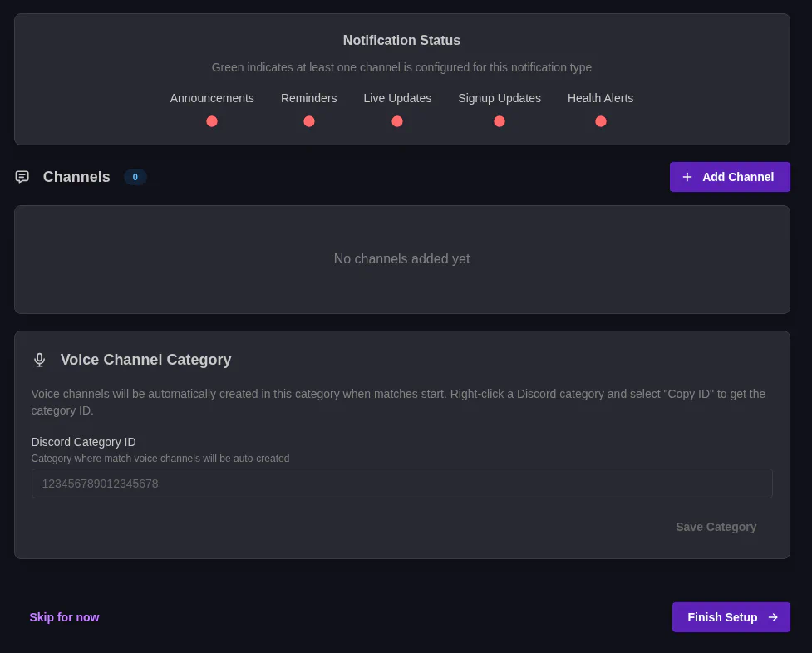The image size is (812, 653).
Task: Click the channel count badge showing 0
Action: pos(135,177)
